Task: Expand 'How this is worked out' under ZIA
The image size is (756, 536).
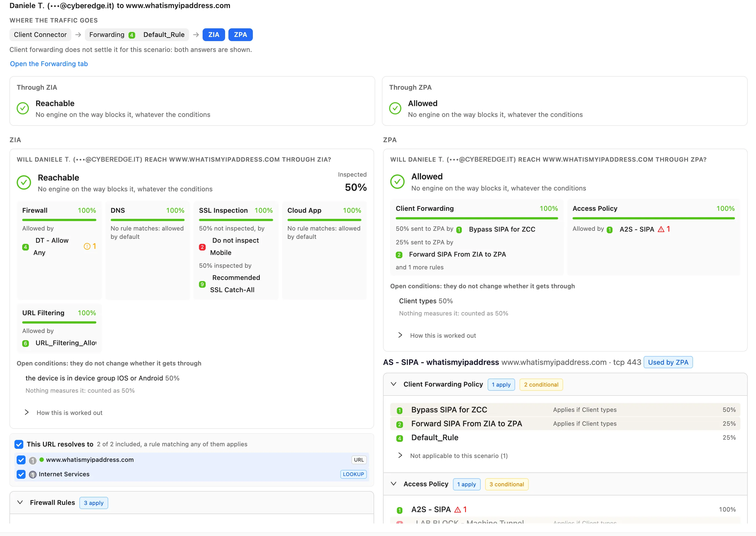Action: pyautogui.click(x=64, y=413)
